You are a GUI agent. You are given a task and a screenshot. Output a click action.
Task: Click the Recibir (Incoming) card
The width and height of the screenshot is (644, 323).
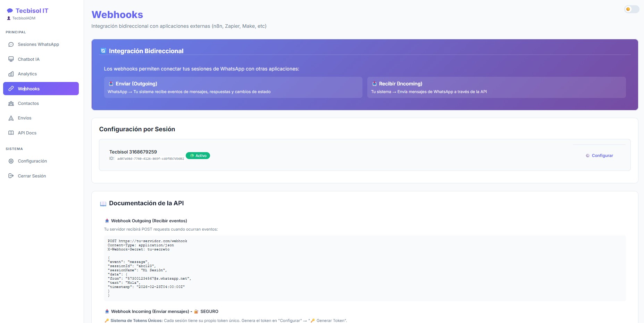(x=496, y=87)
